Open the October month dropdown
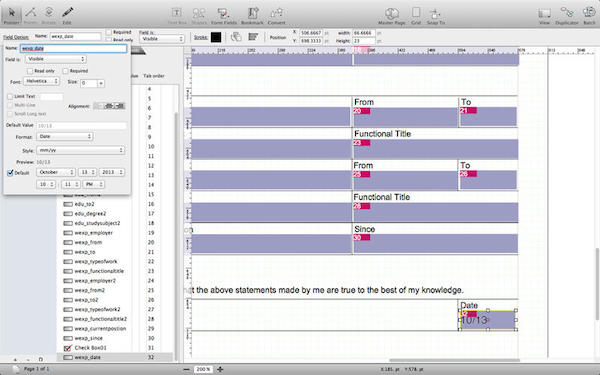 tap(56, 172)
